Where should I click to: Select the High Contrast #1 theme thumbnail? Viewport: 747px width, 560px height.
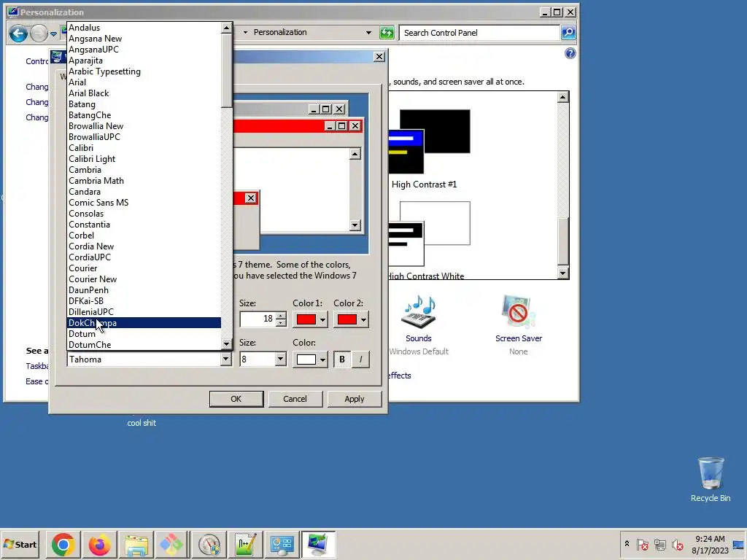[x=430, y=141]
